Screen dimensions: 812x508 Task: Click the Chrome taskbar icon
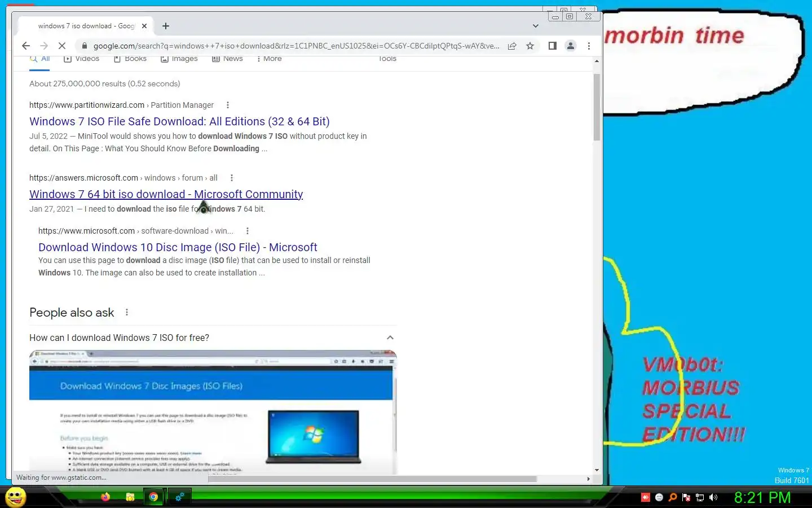pos(153,497)
